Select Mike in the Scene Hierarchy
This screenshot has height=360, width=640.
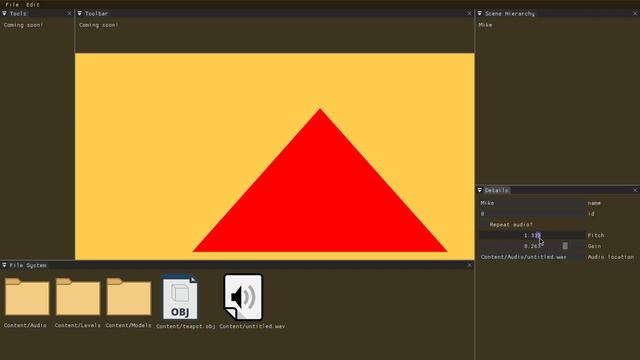pyautogui.click(x=485, y=25)
